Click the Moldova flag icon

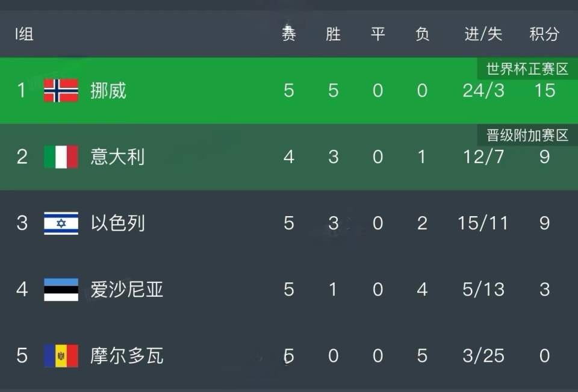[61, 356]
